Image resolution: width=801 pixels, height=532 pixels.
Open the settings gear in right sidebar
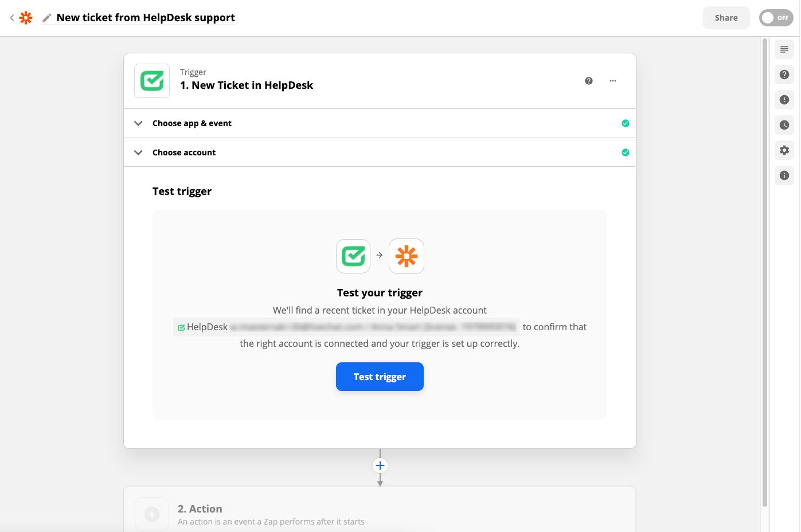pos(784,150)
